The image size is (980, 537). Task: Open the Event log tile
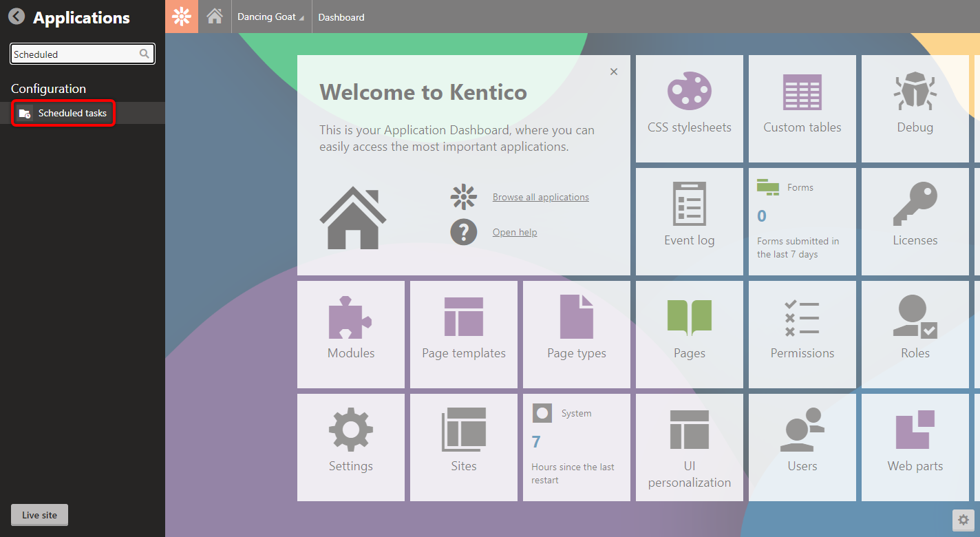pyautogui.click(x=690, y=222)
